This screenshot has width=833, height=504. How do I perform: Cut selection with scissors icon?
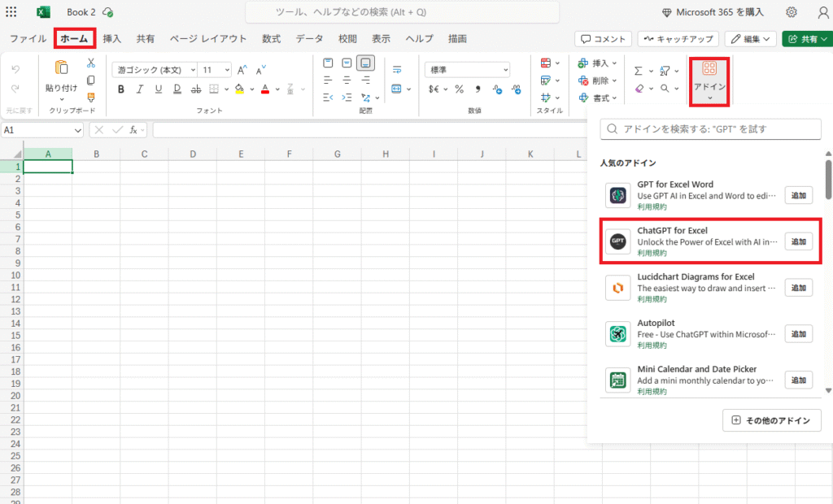91,63
